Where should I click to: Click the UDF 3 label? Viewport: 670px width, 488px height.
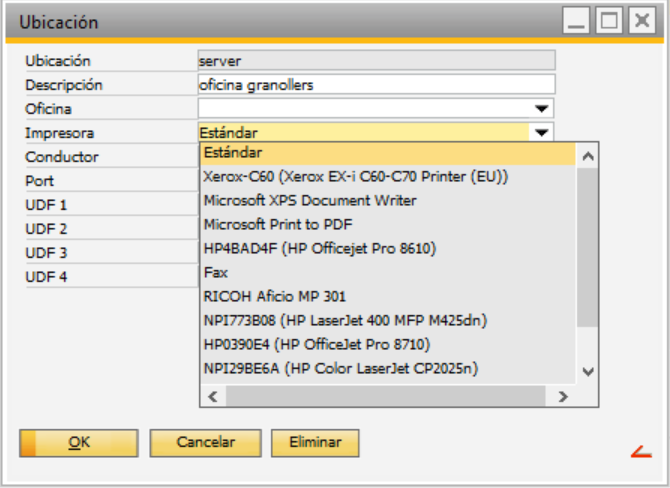46,253
